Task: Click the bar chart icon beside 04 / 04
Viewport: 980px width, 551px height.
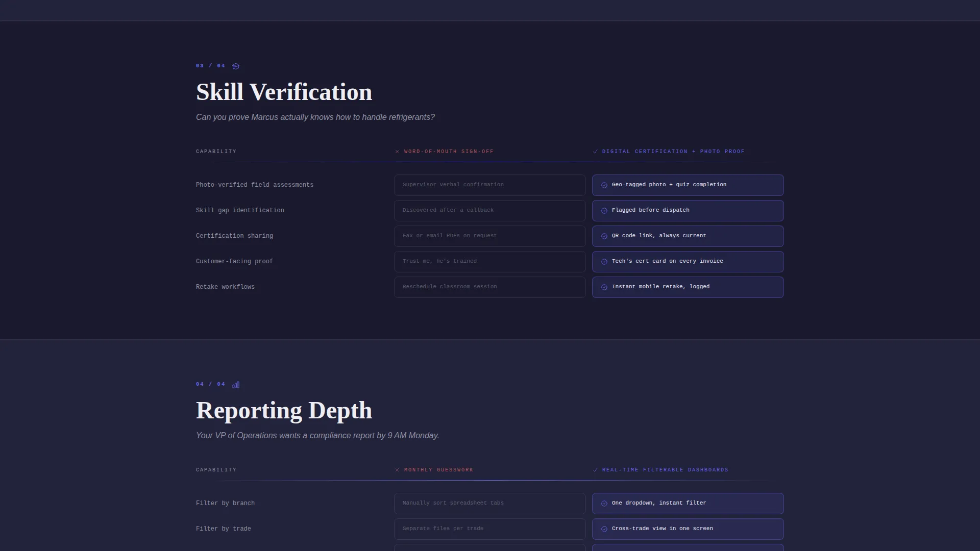Action: tap(236, 385)
